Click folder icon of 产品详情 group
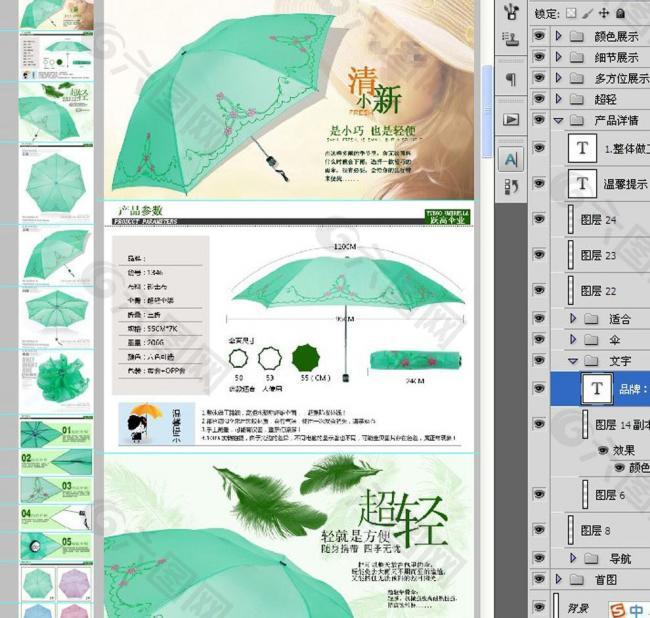 (x=577, y=120)
